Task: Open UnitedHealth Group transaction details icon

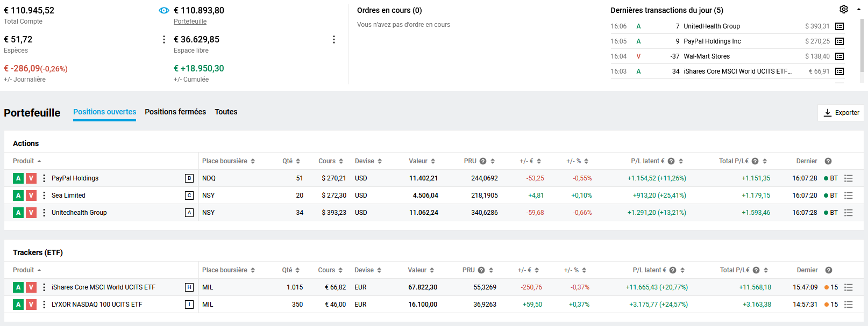Action: (x=839, y=26)
